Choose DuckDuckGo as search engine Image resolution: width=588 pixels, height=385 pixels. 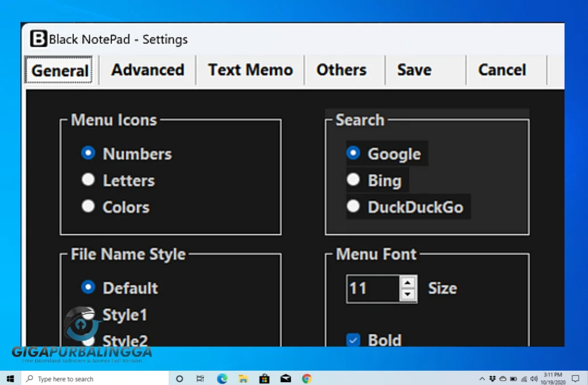(408, 207)
